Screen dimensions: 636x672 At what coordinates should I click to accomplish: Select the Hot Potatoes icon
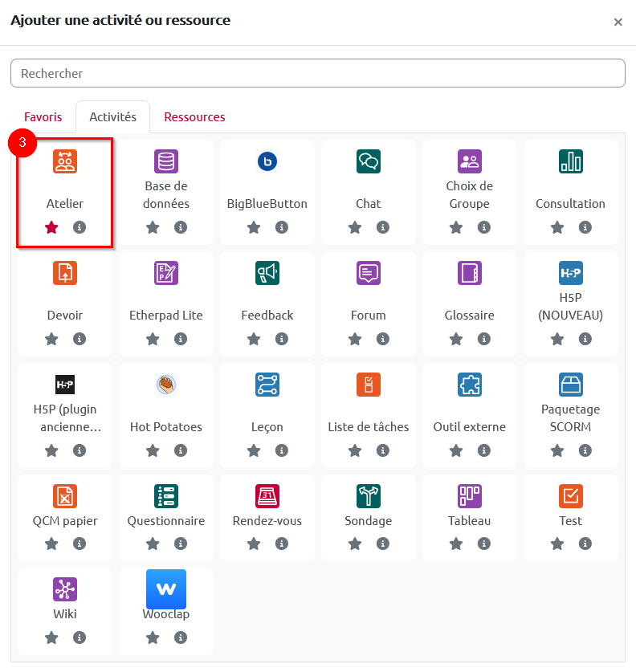point(166,385)
